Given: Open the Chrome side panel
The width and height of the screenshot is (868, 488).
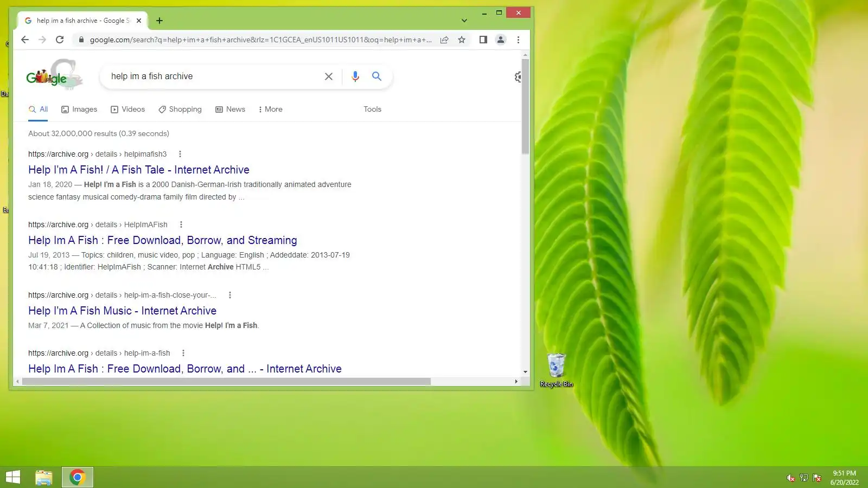Looking at the screenshot, I should coord(483,40).
